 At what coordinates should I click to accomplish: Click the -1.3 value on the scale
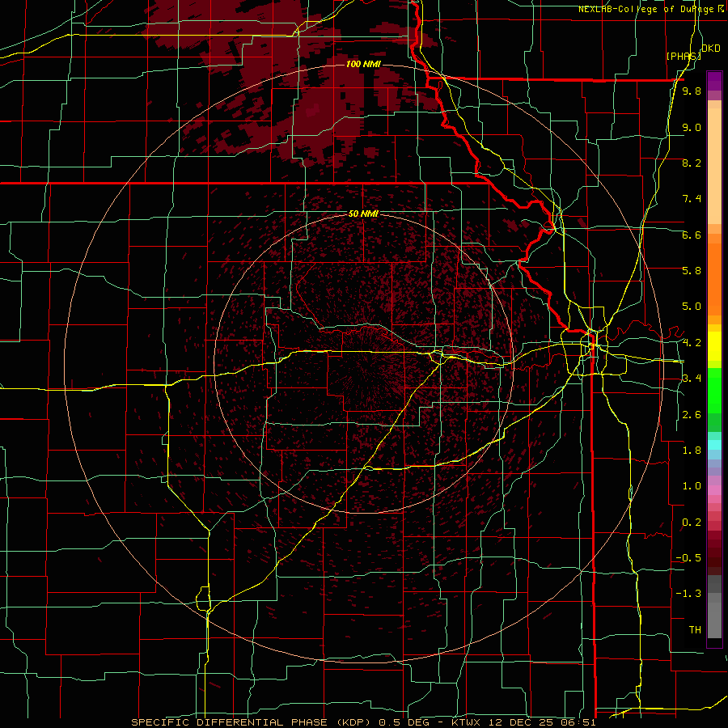[x=688, y=594]
